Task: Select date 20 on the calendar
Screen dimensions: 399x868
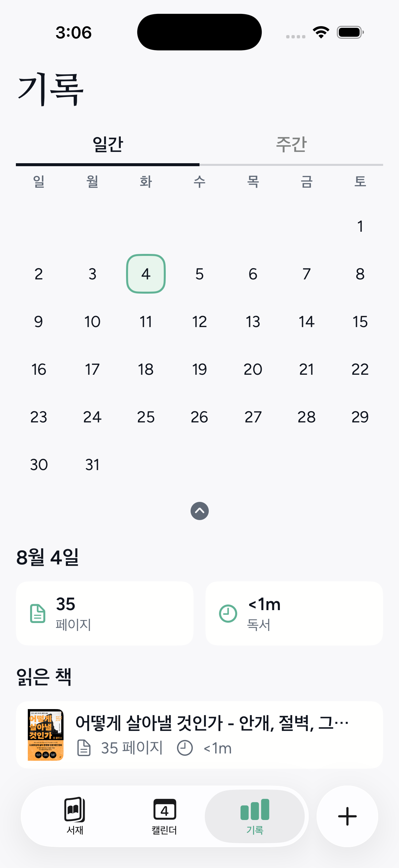Action: pyautogui.click(x=253, y=369)
